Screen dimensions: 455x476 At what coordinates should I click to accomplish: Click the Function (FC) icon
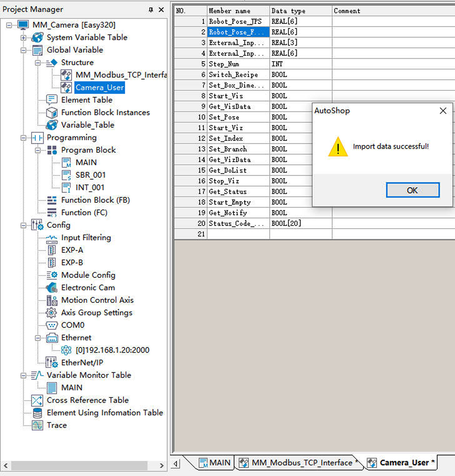[x=52, y=213]
